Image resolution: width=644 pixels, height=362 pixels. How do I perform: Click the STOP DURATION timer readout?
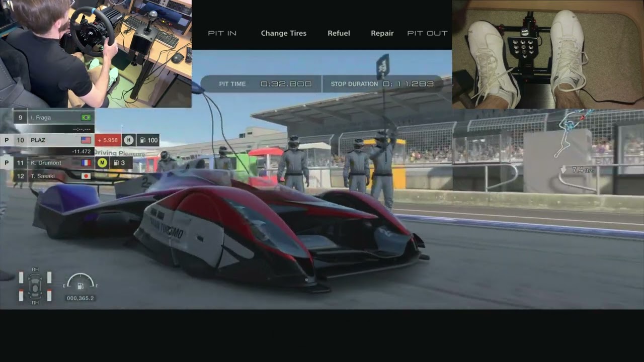[x=382, y=84]
